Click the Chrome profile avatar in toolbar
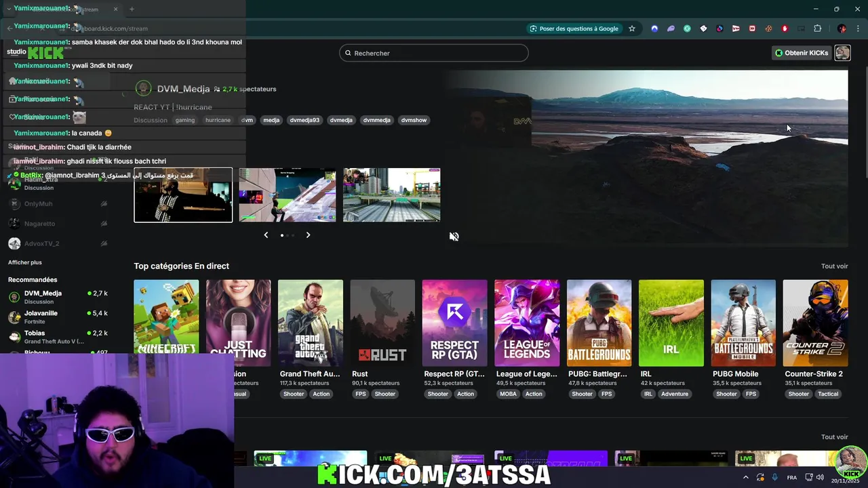 842,28
